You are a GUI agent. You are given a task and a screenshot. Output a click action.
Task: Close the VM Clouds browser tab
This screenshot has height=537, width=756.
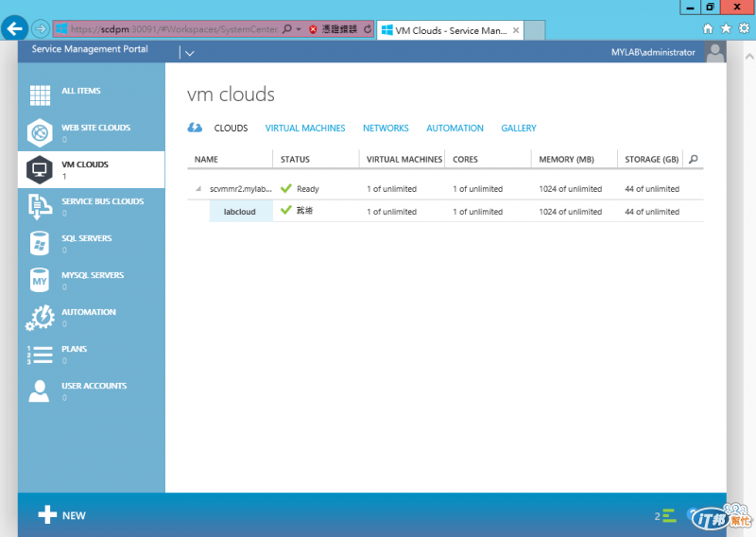(x=516, y=30)
